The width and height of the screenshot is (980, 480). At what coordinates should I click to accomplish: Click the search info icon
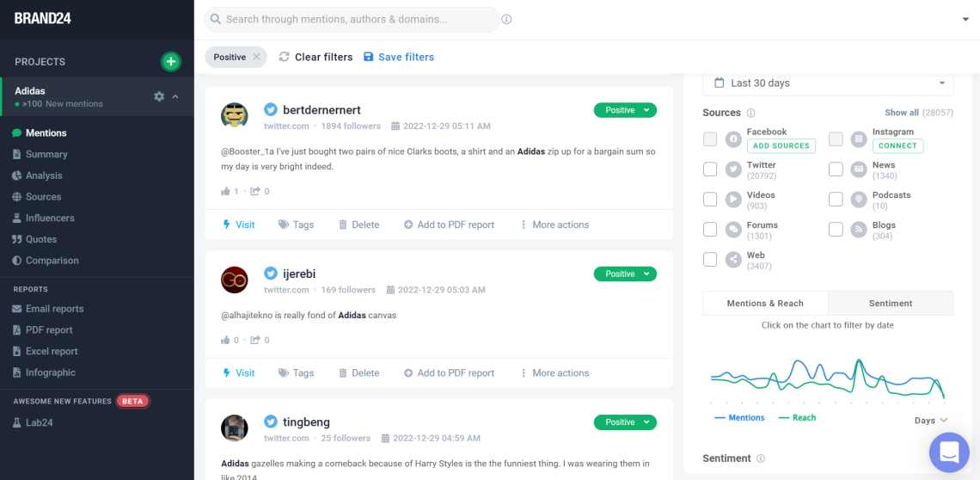tap(507, 20)
